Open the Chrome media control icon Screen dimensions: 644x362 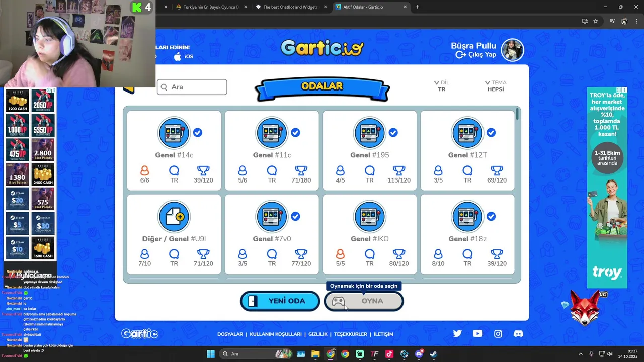tap(612, 21)
